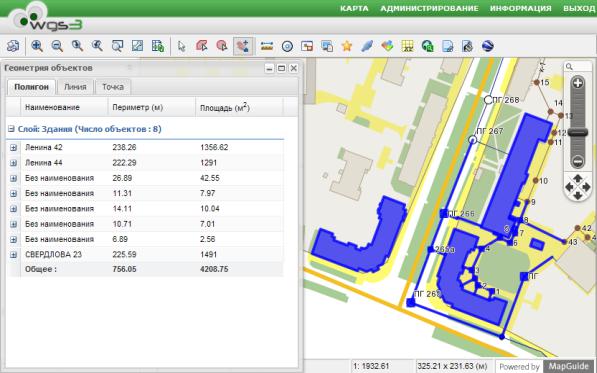Sort by Площадь column header
597x373 pixels.
239,107
